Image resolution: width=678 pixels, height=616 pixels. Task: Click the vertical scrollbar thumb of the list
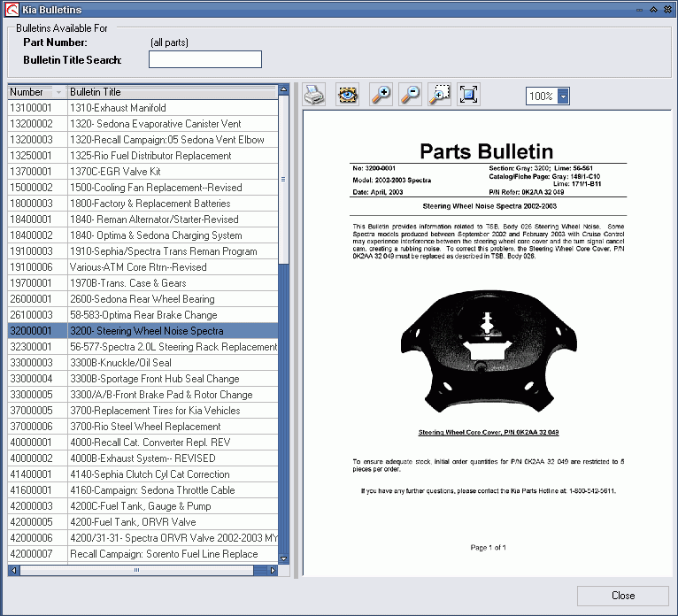point(283,180)
